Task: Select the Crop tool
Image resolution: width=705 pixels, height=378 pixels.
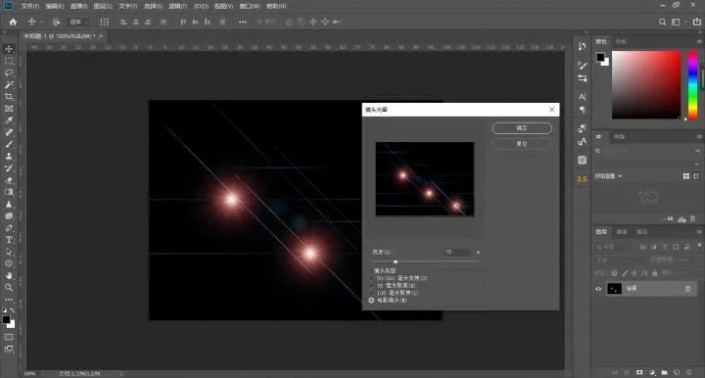Action: 9,97
